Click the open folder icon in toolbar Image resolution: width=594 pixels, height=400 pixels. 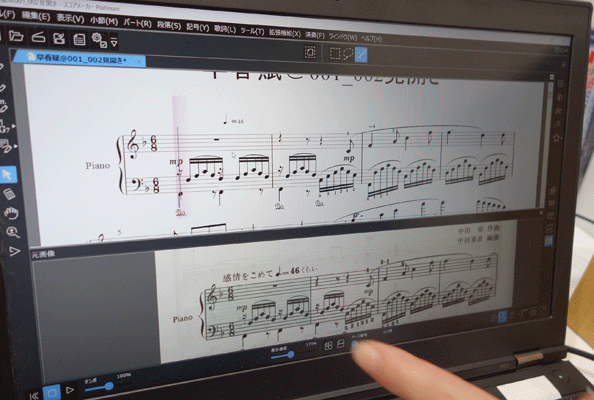16,36
